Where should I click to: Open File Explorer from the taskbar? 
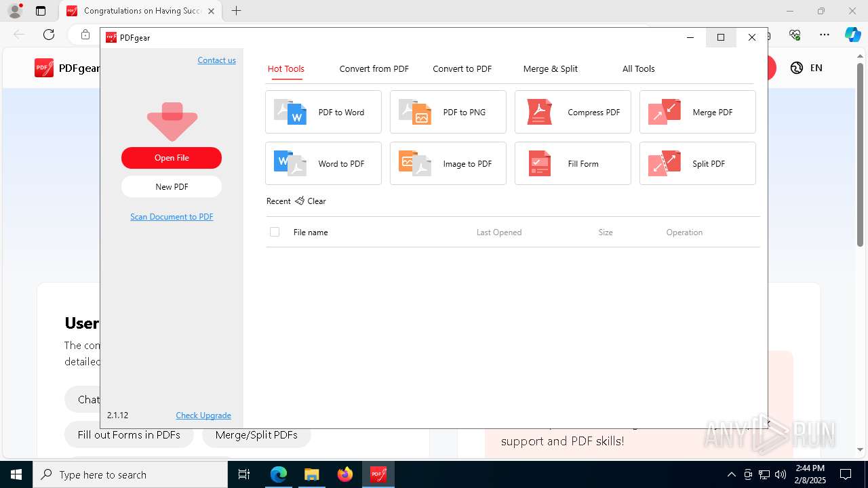(311, 474)
